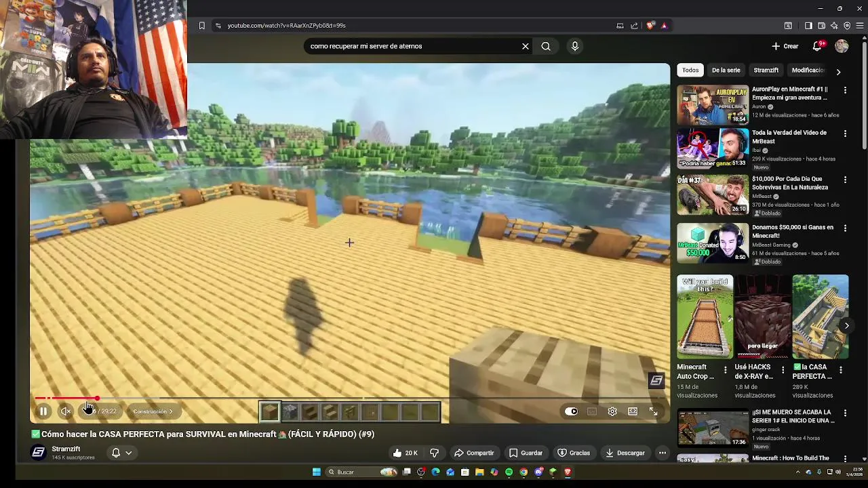Open options for the $10,000 Por Cada Día video
The image size is (868, 488).
coord(845,180)
